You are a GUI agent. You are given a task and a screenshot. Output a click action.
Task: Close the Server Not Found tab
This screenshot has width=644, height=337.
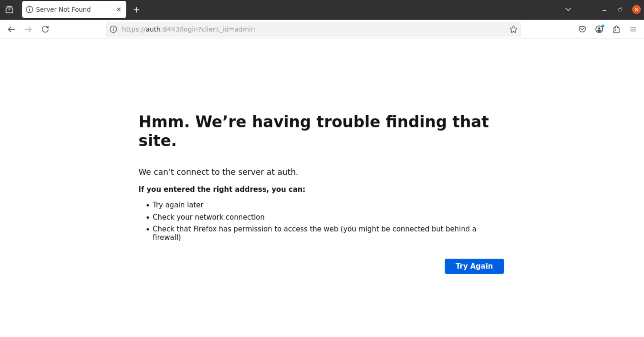pyautogui.click(x=119, y=9)
